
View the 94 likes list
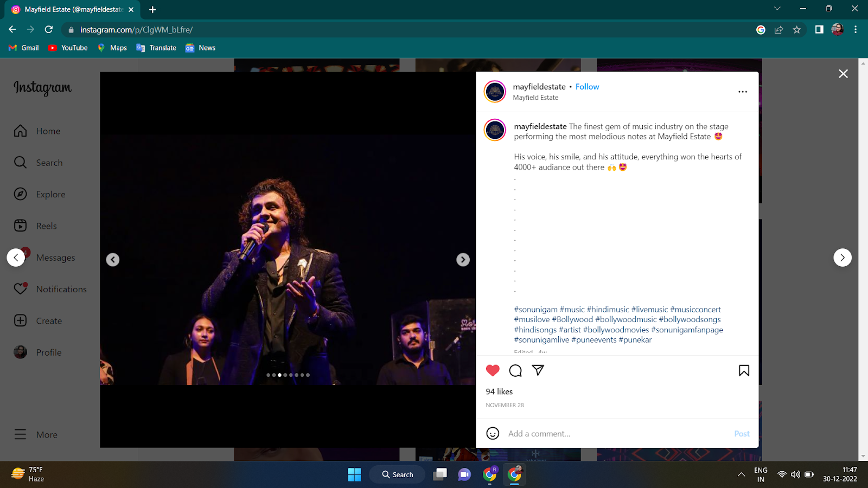(499, 391)
